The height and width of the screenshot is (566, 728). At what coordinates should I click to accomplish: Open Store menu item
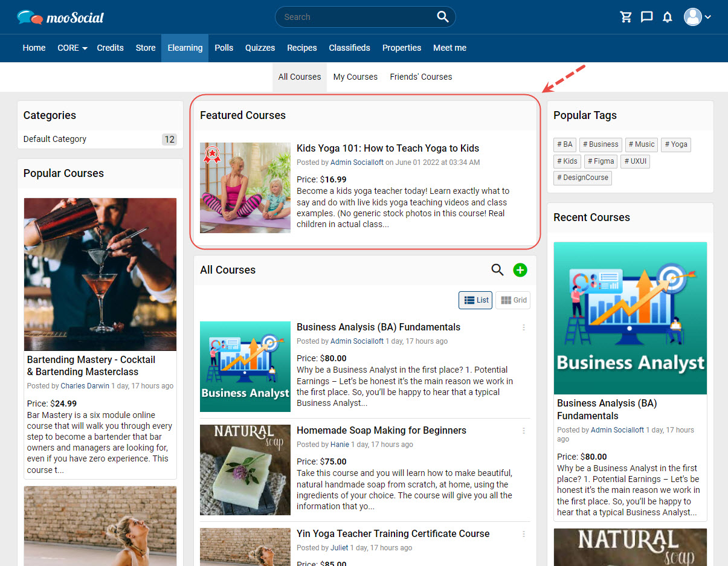pyautogui.click(x=146, y=48)
